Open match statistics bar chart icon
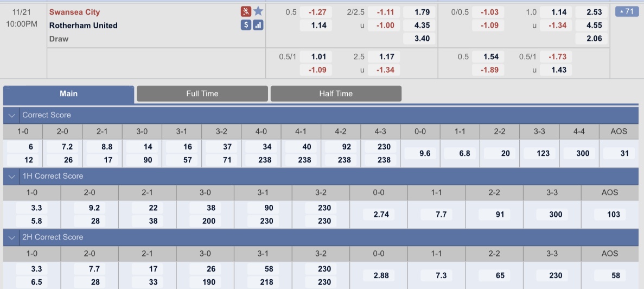Viewport: 644px width, 289px height. tap(258, 25)
